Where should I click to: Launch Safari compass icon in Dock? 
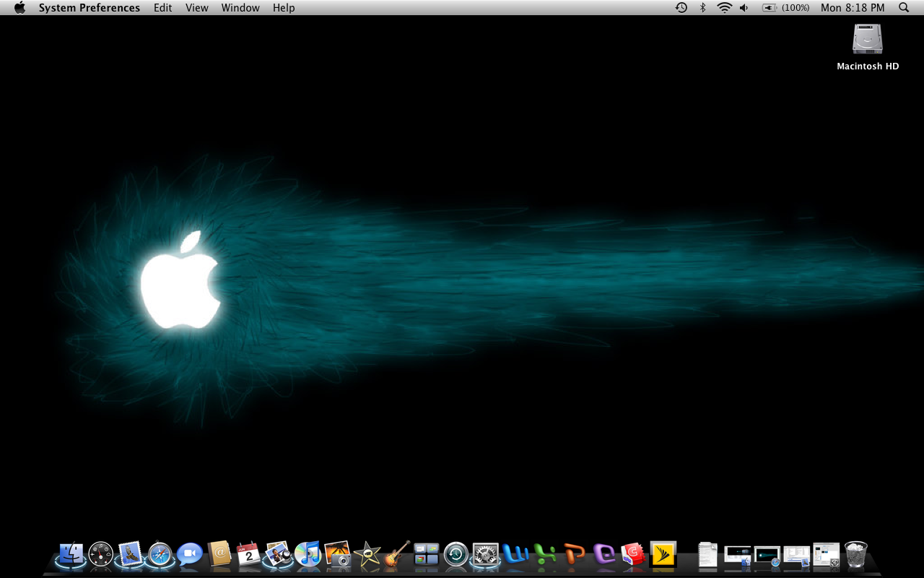click(160, 554)
